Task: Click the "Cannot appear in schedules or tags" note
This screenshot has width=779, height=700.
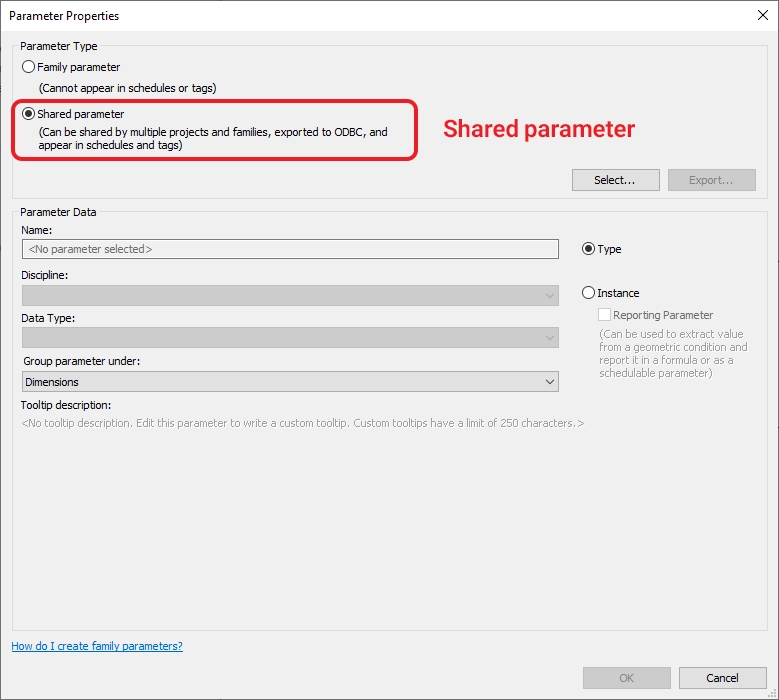Action: pos(127,88)
